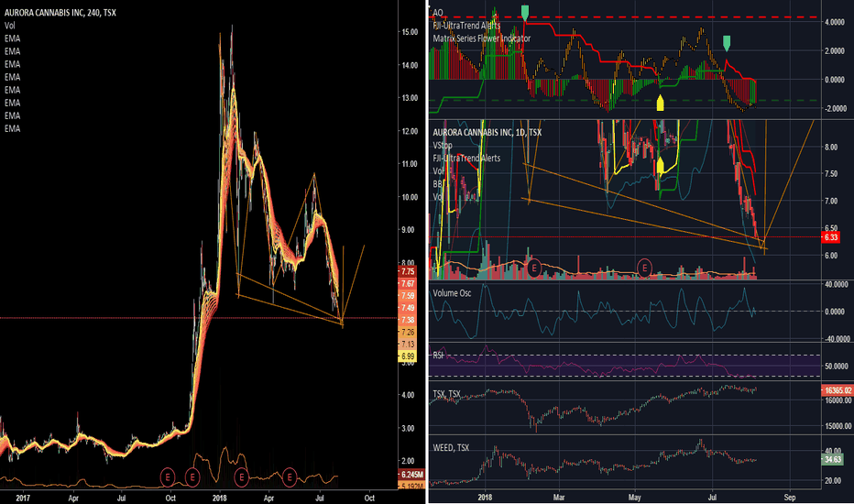Screen dimensions: 854x504
Task: Click the Volume Osc pane label
Action: pos(452,293)
